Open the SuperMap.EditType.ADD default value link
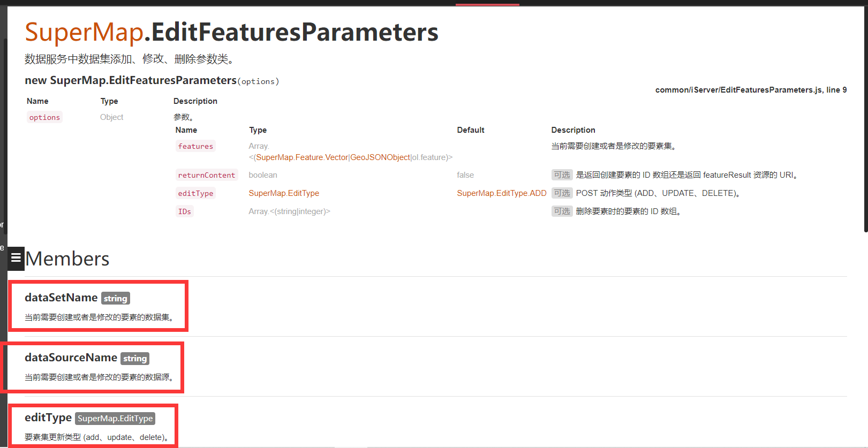 click(x=502, y=193)
